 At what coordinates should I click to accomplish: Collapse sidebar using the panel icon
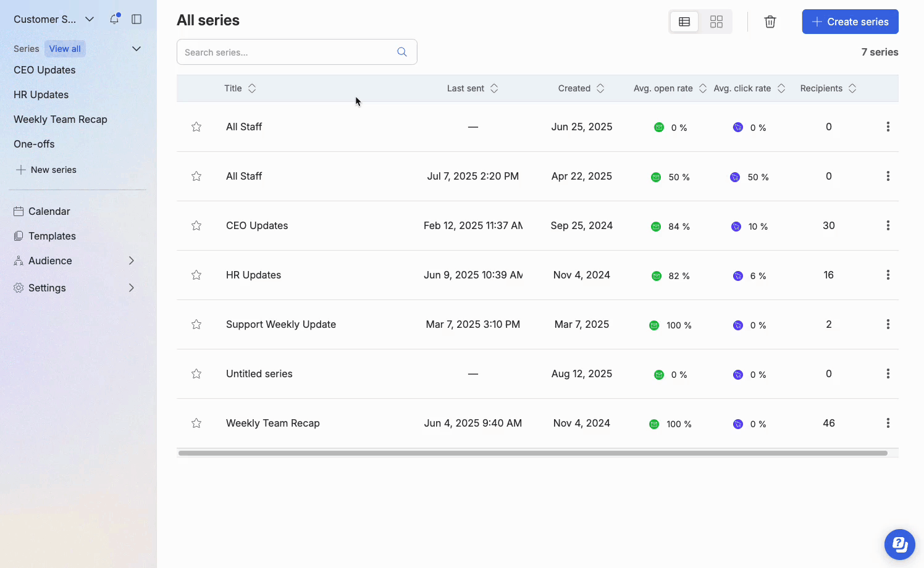136,19
